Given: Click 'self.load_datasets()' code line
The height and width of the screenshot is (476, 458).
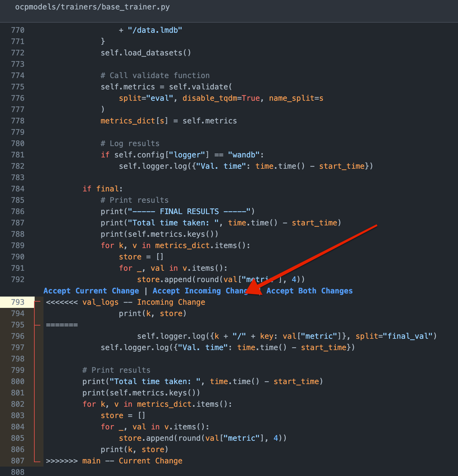Looking at the screenshot, I should pos(146,53).
